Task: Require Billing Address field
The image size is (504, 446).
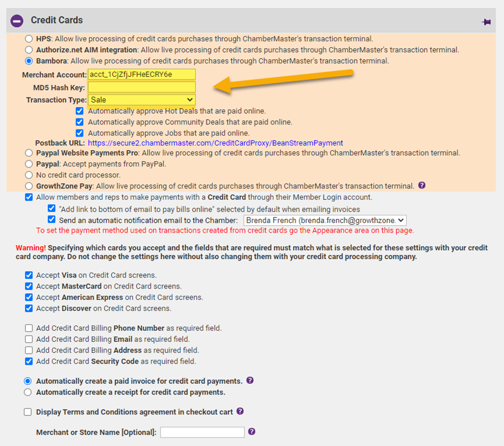Action: pyautogui.click(x=29, y=350)
